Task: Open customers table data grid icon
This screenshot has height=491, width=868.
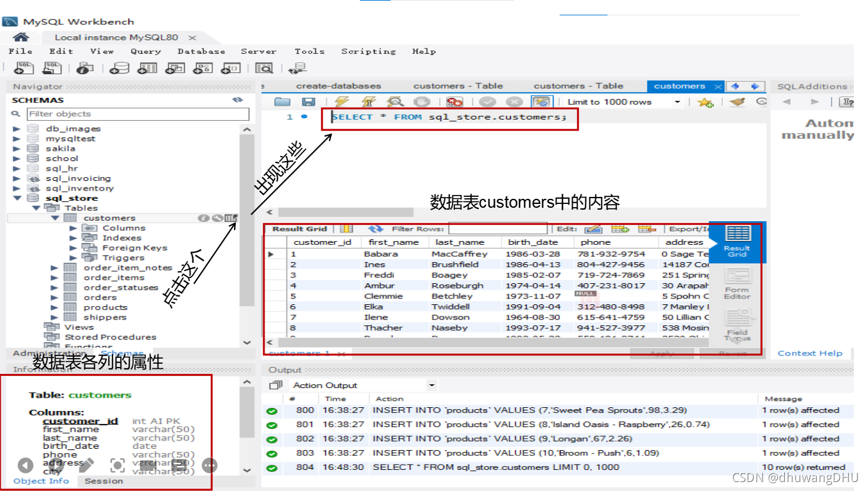Action: (231, 218)
